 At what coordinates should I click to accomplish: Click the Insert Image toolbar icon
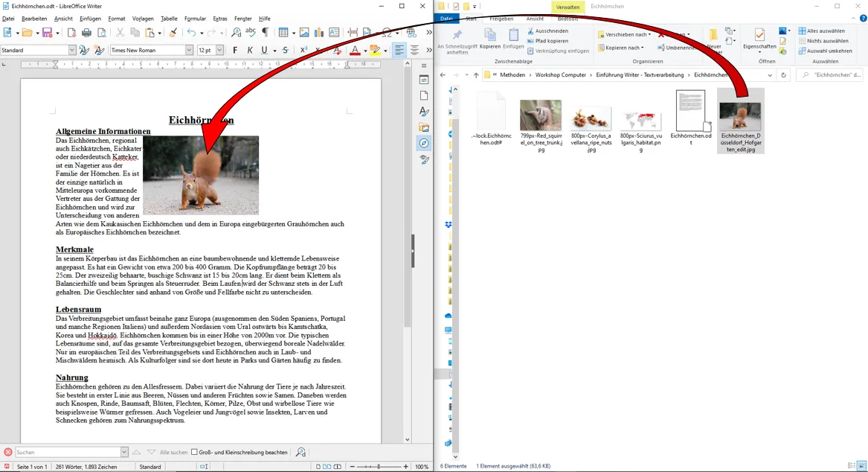303,33
